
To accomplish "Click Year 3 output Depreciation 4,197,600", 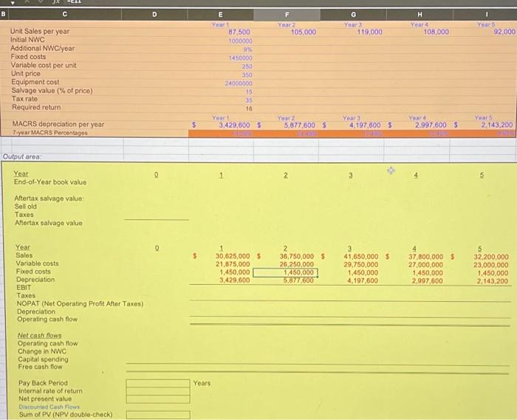I will coord(363,281).
